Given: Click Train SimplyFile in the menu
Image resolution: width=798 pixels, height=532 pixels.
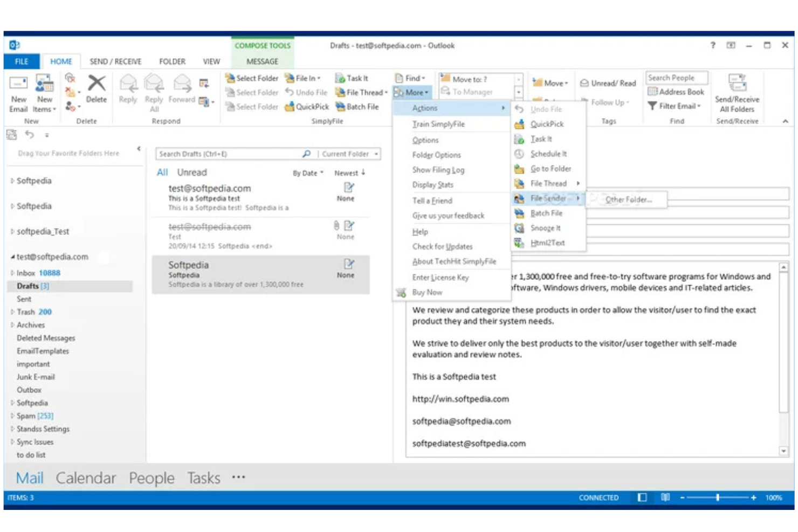Looking at the screenshot, I should point(438,124).
